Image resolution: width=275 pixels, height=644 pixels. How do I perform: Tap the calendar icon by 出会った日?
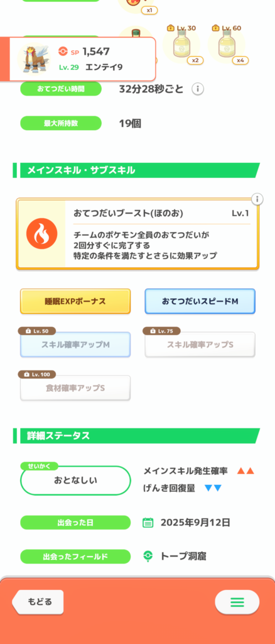[148, 523]
